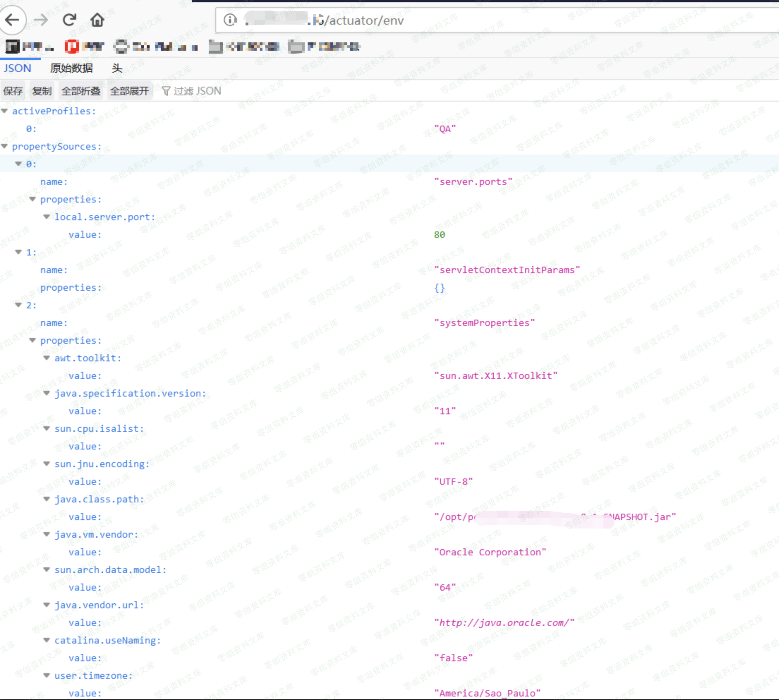
Task: Collapse the local.server.port entry
Action: (x=47, y=217)
